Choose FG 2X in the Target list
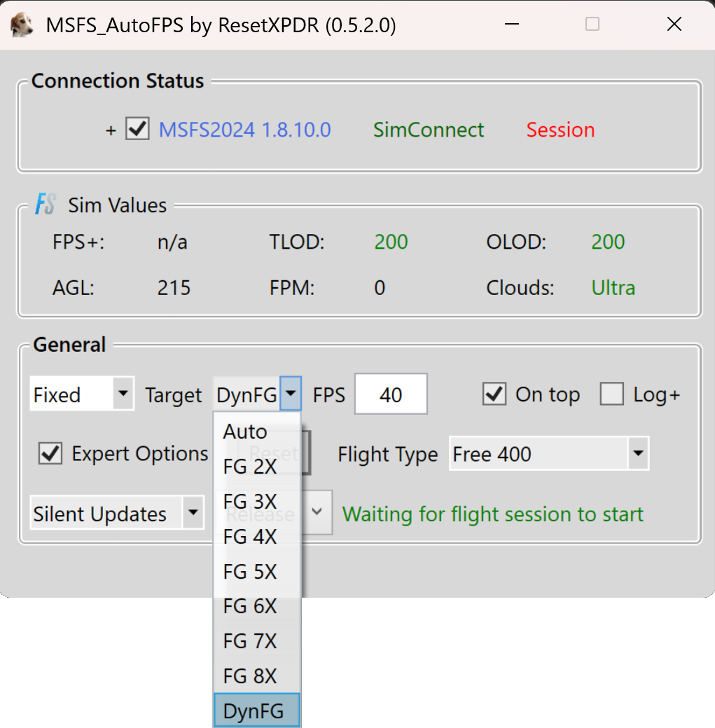The image size is (715, 728). pyautogui.click(x=257, y=467)
